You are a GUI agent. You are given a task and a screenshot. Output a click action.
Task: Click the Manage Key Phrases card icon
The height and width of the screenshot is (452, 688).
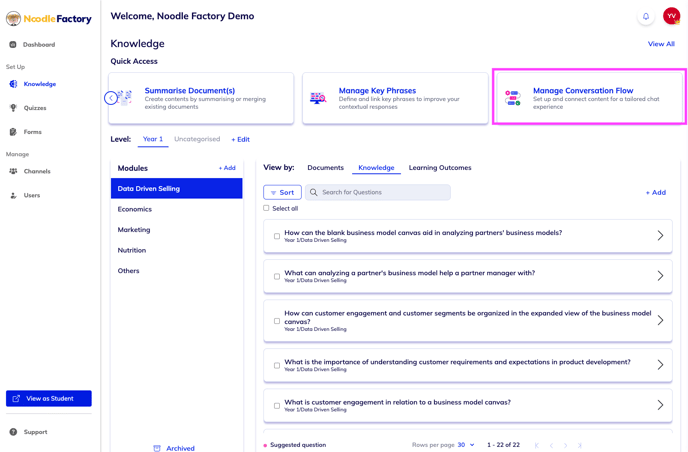click(x=318, y=98)
